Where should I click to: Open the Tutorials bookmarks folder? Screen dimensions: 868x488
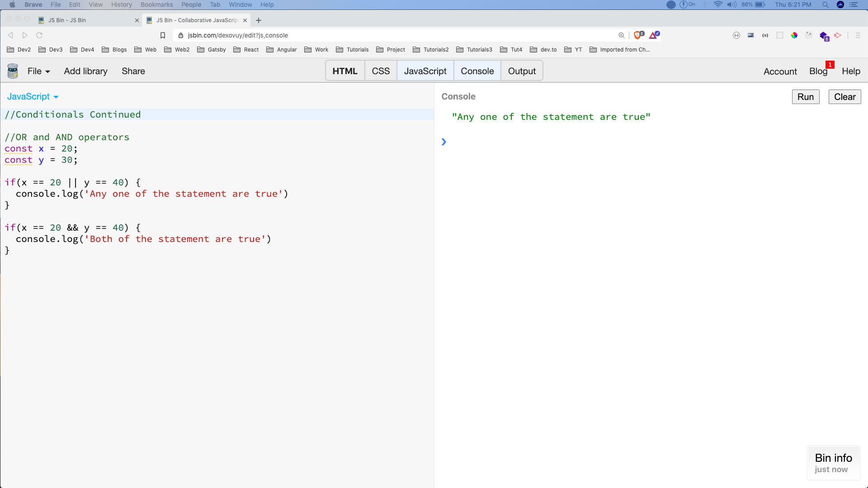click(x=352, y=50)
